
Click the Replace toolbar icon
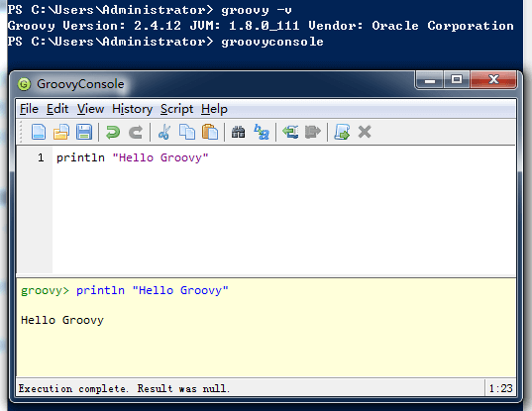click(262, 132)
